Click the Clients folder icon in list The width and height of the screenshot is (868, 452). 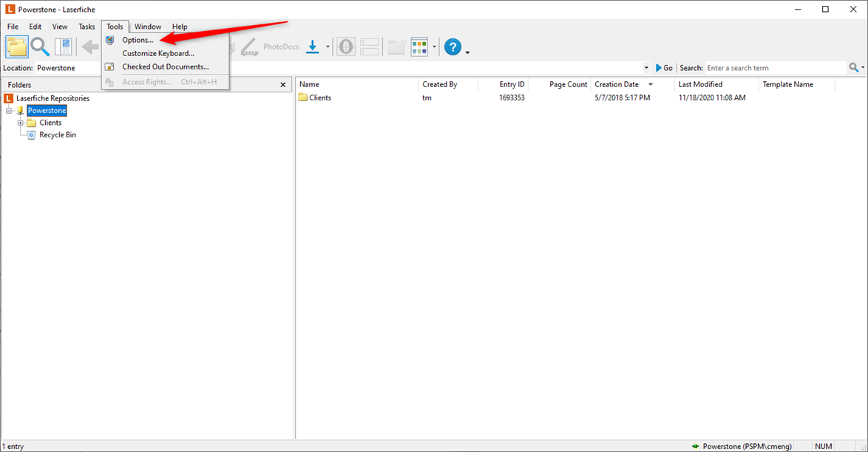click(x=303, y=97)
